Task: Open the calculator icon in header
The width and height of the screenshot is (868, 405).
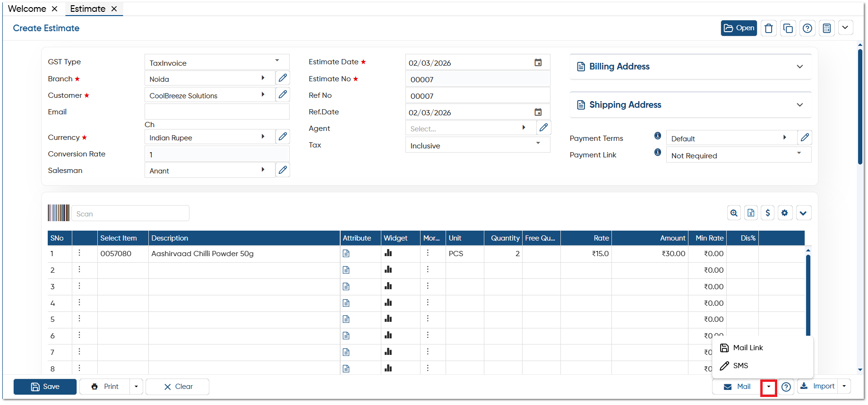Action: pos(826,28)
